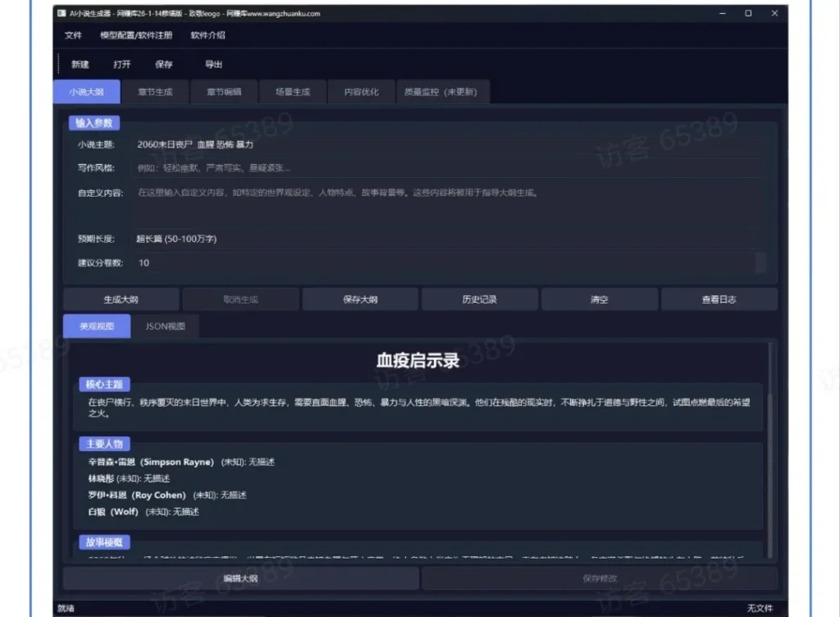
Task: Click the character row 辛普森·雷恩 (Simpson Rayne)
Action: (x=181, y=462)
